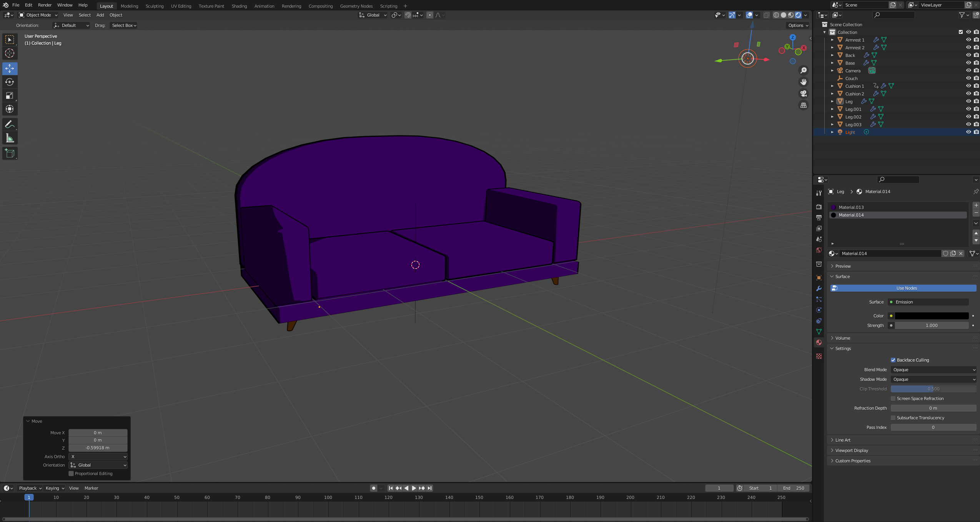The image size is (980, 522).
Task: Open the Render properties tab
Action: click(819, 207)
